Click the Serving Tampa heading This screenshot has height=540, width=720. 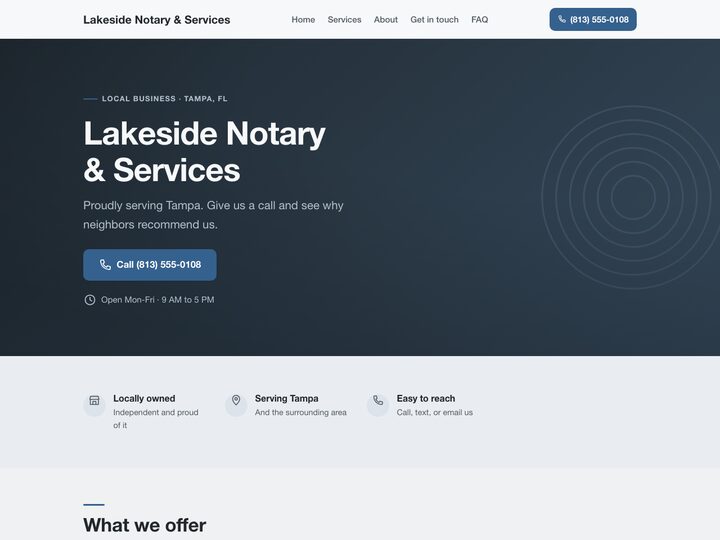(287, 399)
